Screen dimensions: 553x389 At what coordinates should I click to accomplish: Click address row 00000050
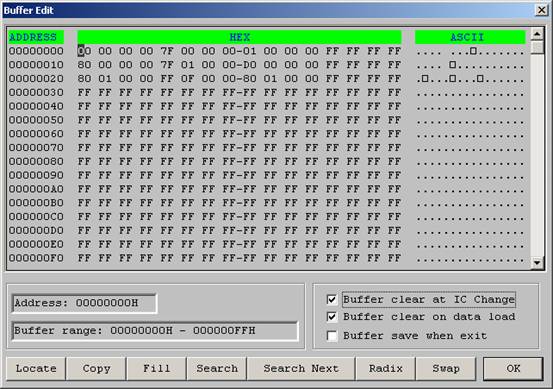point(267,120)
